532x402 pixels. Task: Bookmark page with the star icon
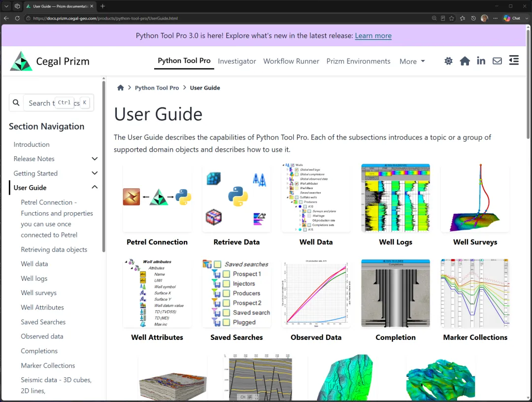click(x=452, y=18)
